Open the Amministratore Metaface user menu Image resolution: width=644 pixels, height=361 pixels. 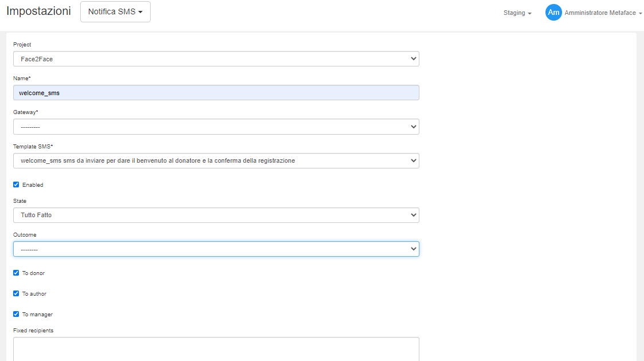coord(603,13)
